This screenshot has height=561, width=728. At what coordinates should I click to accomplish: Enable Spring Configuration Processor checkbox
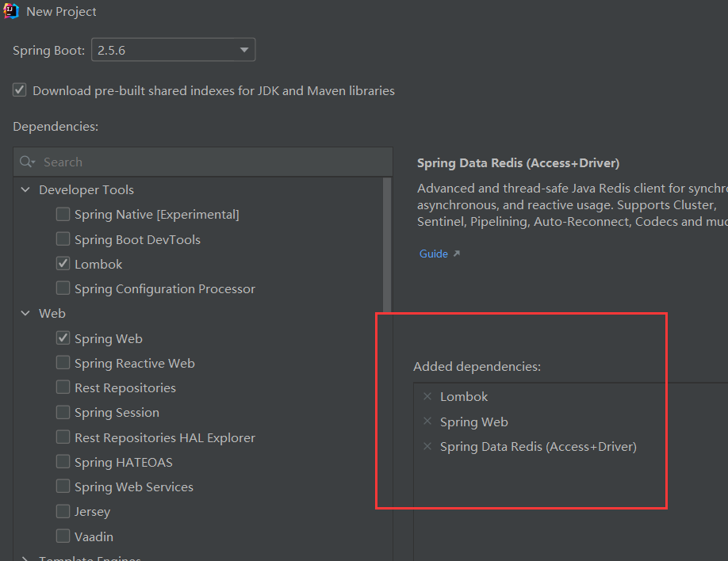[x=63, y=288]
